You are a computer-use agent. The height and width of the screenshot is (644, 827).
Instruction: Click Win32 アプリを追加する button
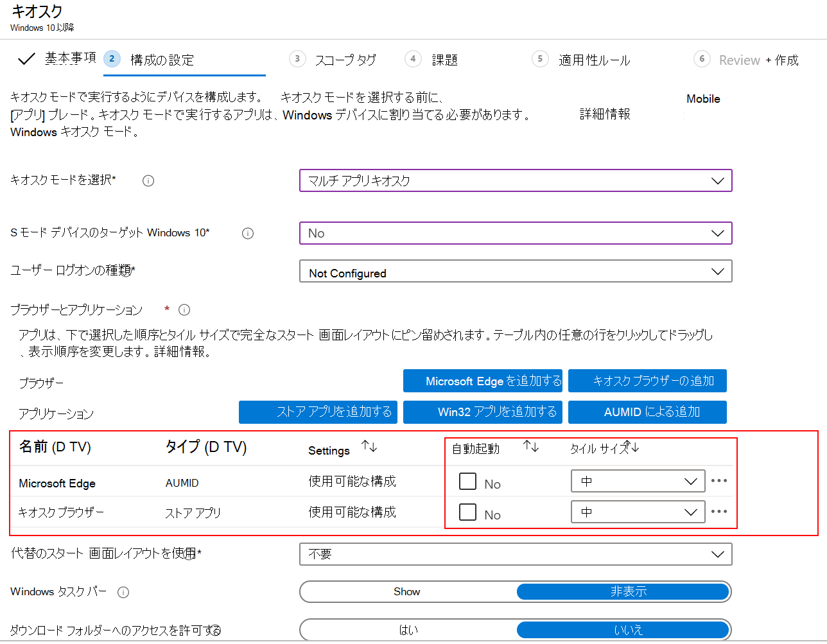point(483,412)
